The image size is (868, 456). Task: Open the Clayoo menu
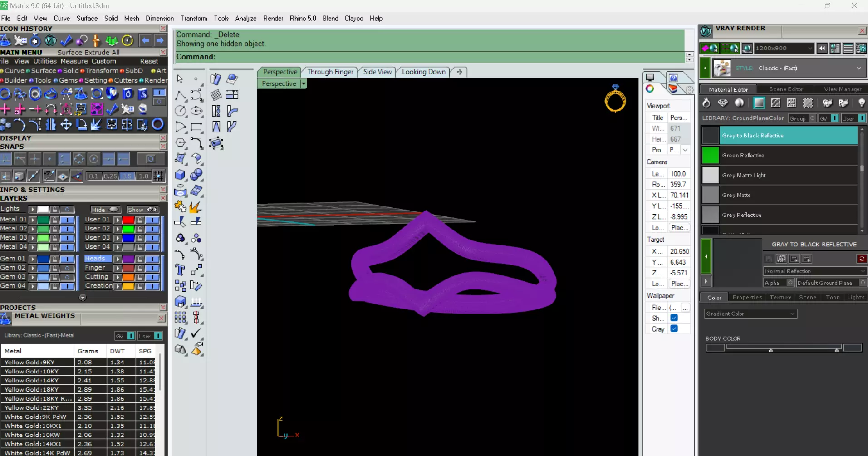coord(354,19)
